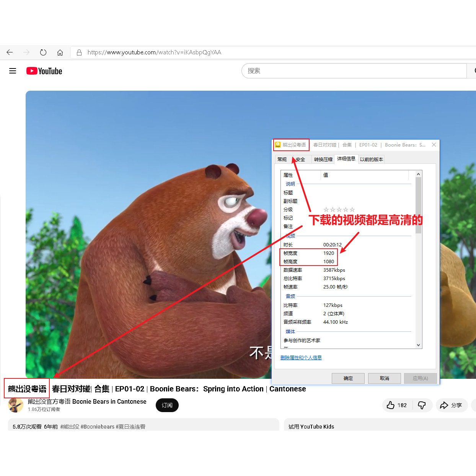Click the channel avatar thumbnail

[x=16, y=405]
